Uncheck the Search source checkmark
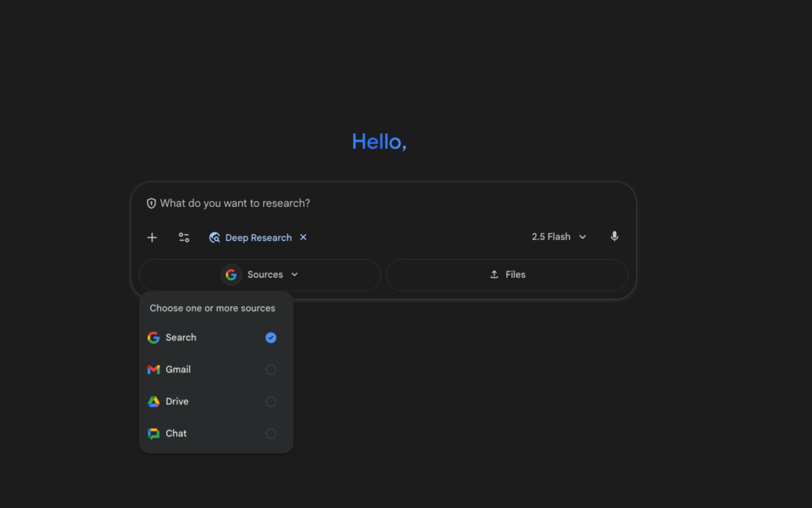 [x=271, y=337]
